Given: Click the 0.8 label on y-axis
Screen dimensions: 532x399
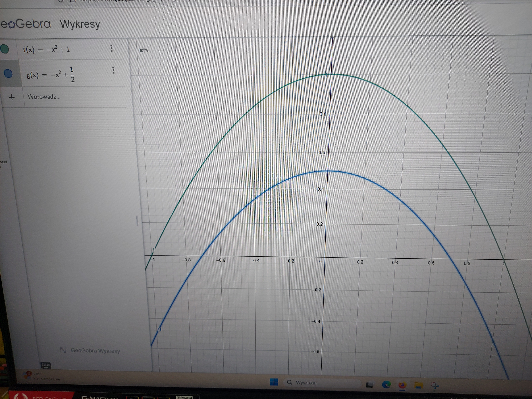Looking at the screenshot, I should 323,115.
